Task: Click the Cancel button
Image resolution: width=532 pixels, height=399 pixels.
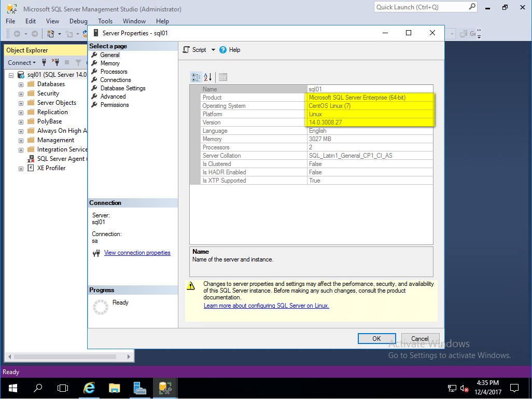Action: [419, 338]
